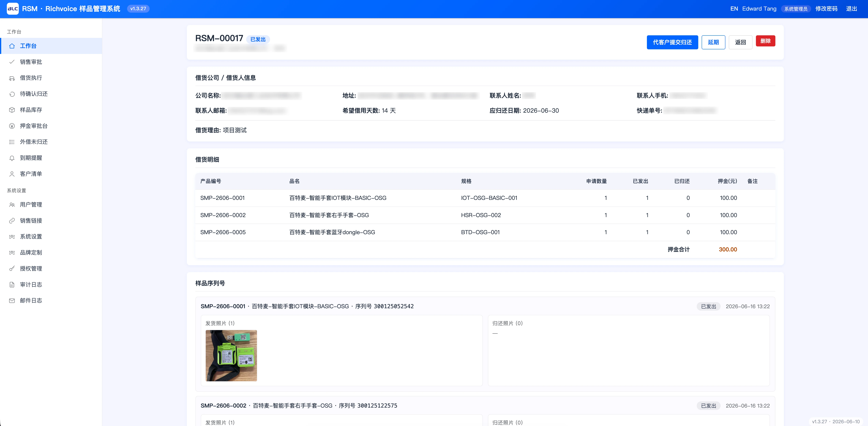Go to 用户管理 settings
Viewport: 868px width, 426px height.
pos(51,205)
